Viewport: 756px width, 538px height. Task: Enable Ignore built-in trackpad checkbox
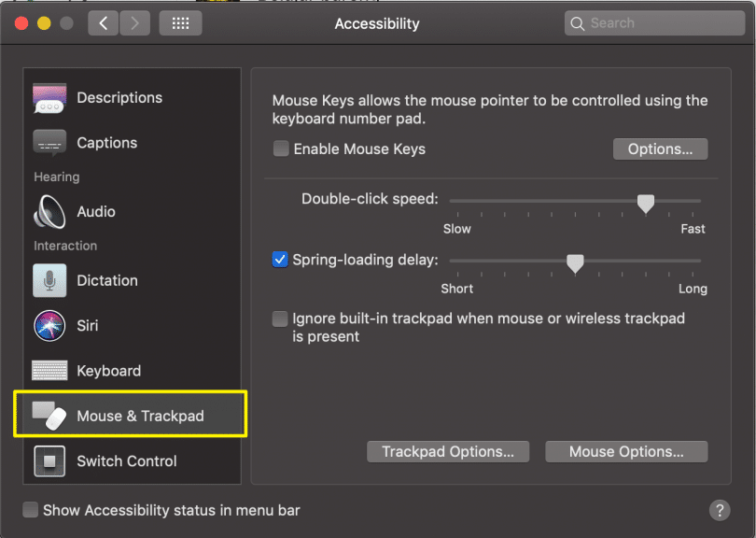(280, 319)
